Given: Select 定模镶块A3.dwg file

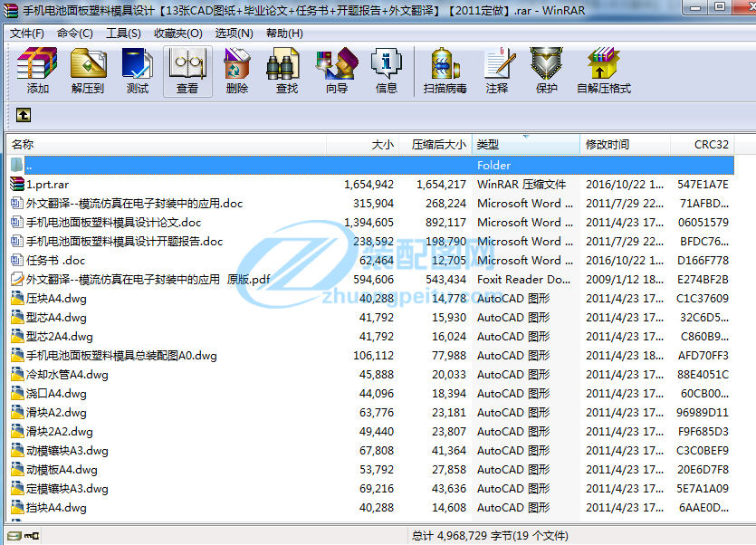Looking at the screenshot, I should coord(67,489).
